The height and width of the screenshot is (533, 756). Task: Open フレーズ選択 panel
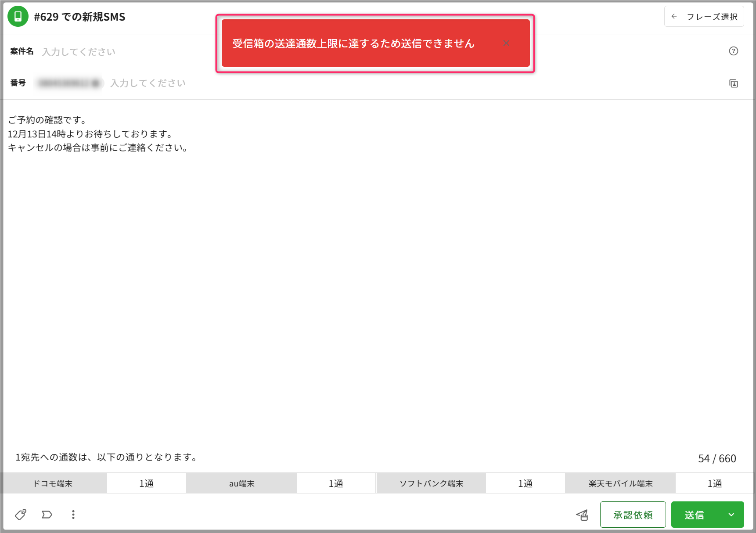704,17
